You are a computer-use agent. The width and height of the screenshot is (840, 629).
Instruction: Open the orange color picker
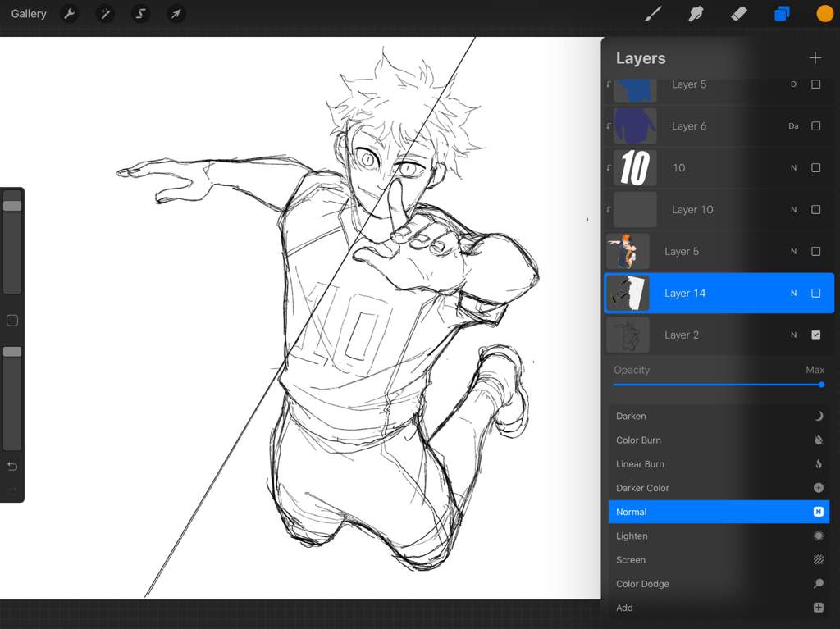(x=824, y=14)
